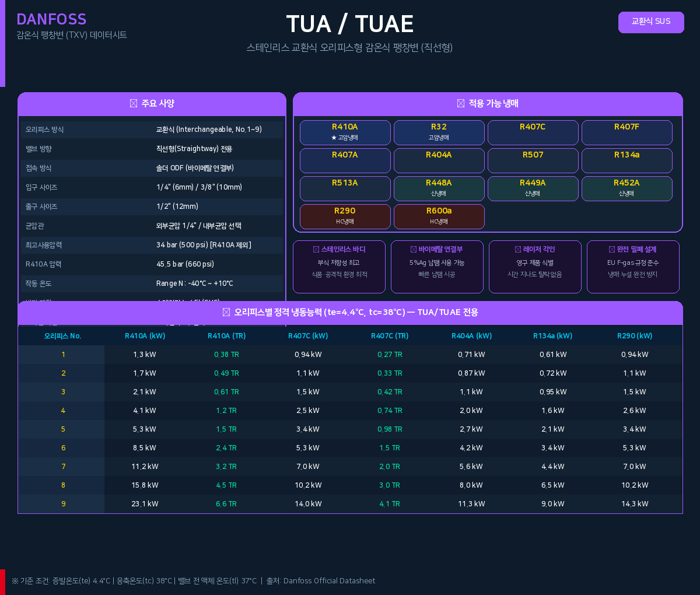This screenshot has width=700, height=595.
Task: Click the R410A (TR) column header
Action: tap(226, 336)
